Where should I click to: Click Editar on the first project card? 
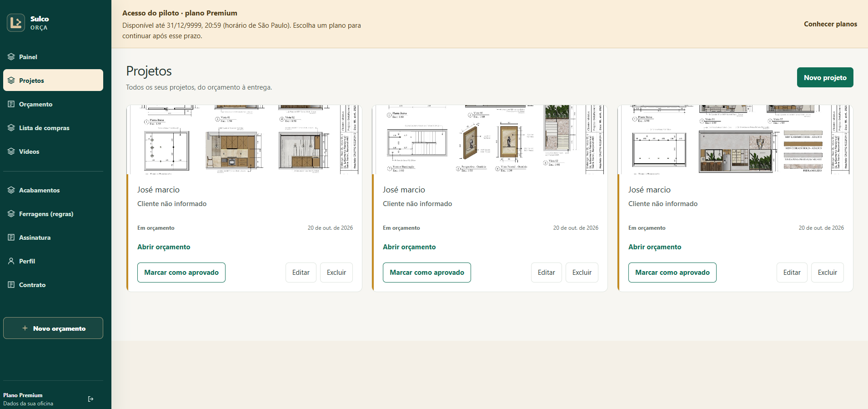tap(301, 273)
